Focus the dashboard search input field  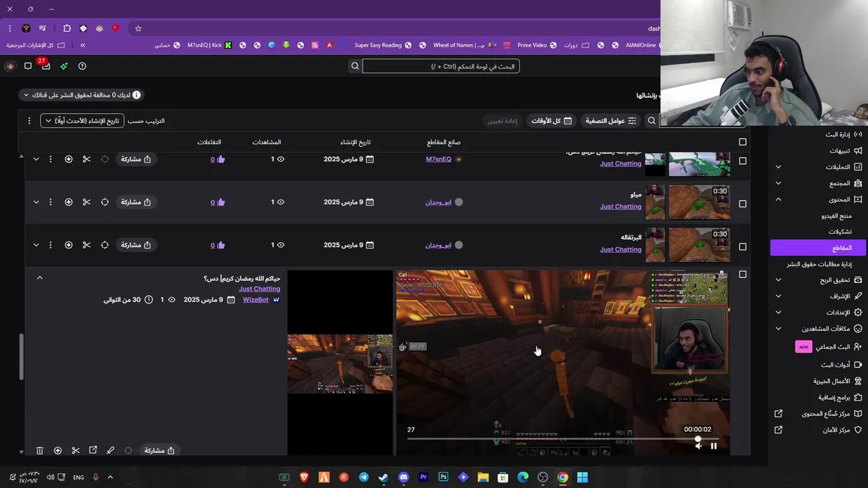pos(441,66)
